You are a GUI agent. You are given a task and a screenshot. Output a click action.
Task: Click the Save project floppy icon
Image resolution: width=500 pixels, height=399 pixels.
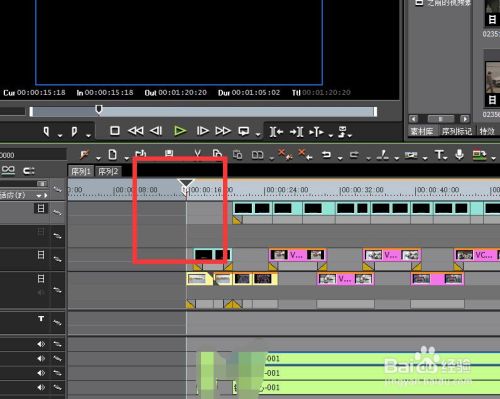click(169, 153)
